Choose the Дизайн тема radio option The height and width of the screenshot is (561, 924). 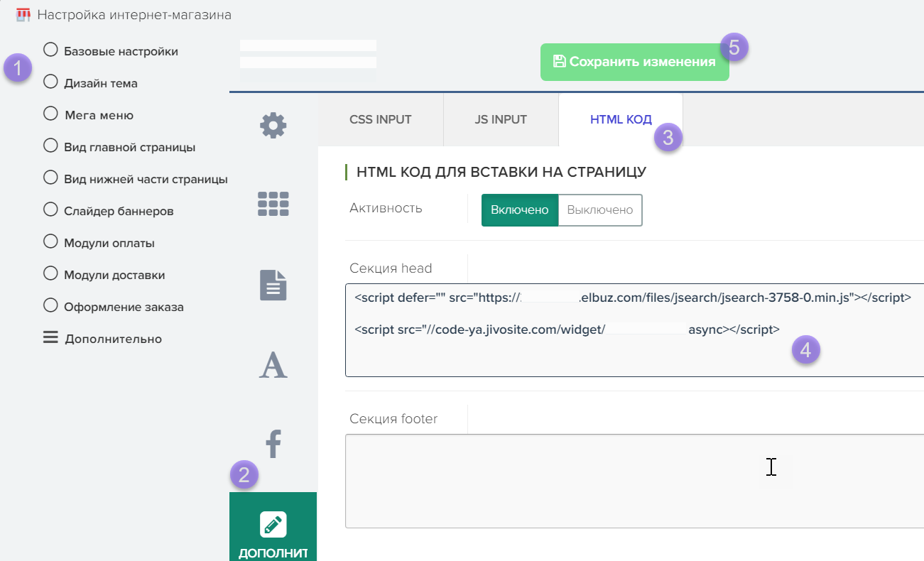50,82
